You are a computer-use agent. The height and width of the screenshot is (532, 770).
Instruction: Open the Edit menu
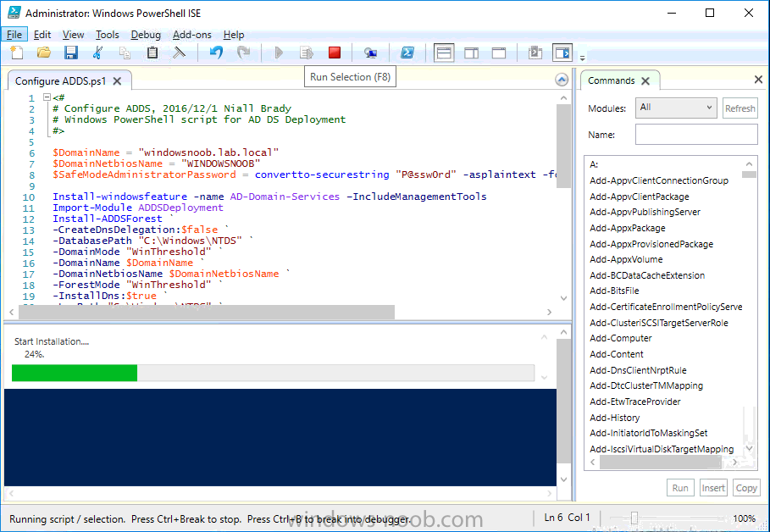(x=42, y=35)
